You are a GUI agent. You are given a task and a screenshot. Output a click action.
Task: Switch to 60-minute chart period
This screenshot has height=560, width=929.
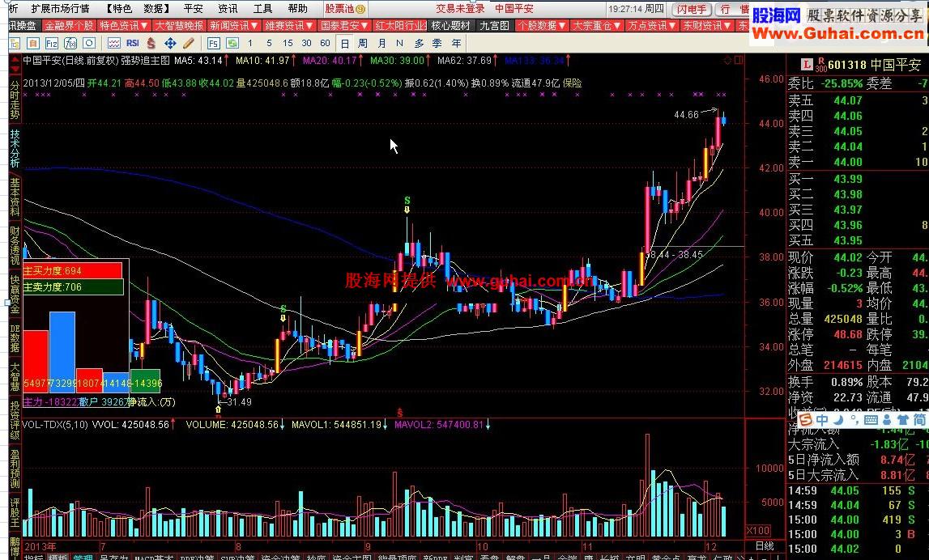326,43
